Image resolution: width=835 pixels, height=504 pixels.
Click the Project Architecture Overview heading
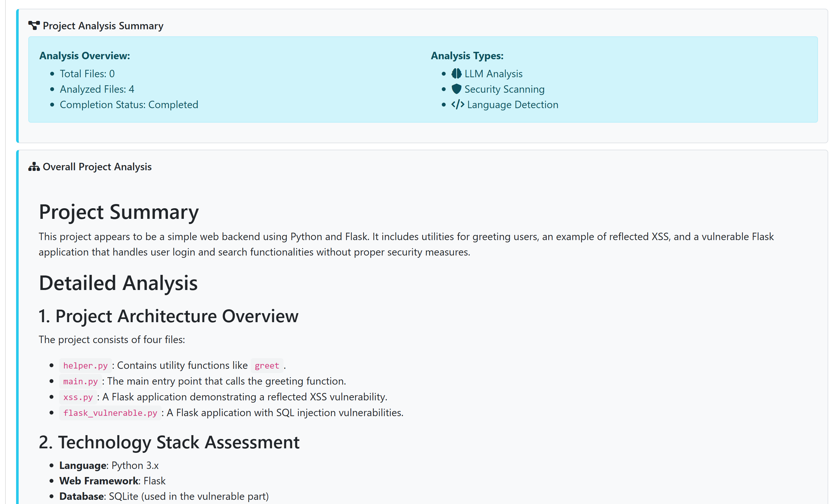tap(168, 316)
